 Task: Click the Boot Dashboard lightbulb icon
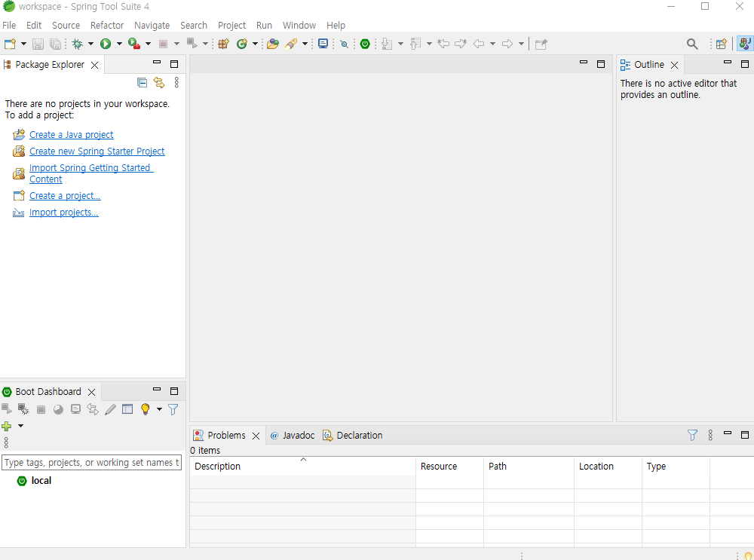tap(146, 409)
